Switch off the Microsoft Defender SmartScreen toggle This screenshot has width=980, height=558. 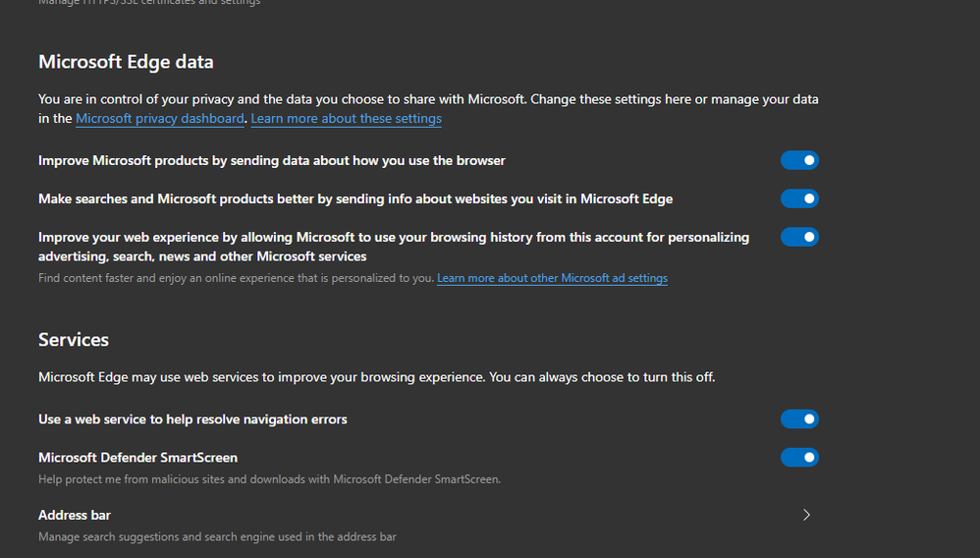pyautogui.click(x=799, y=458)
